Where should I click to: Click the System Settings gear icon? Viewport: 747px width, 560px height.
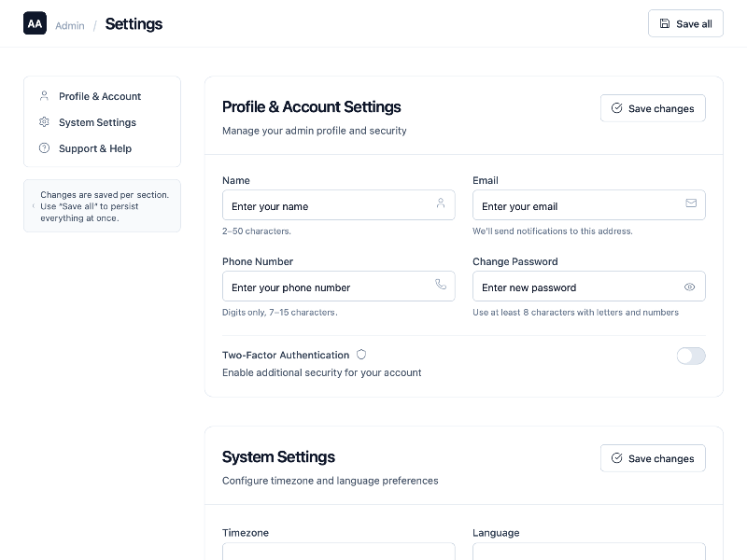(44, 121)
